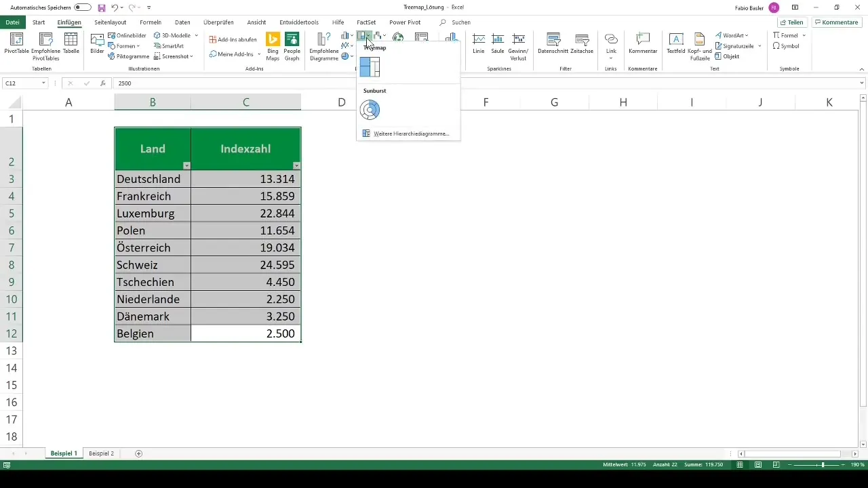Switch to the Start tab
This screenshot has height=488, width=868.
tap(39, 22)
